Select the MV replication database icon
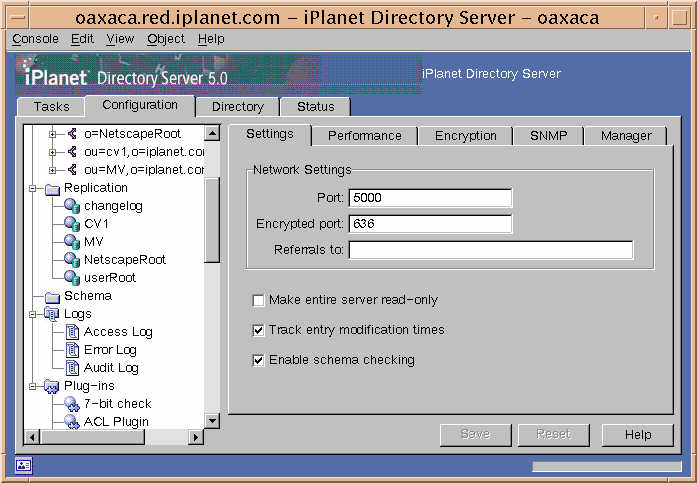This screenshot has height=483, width=697. click(72, 242)
